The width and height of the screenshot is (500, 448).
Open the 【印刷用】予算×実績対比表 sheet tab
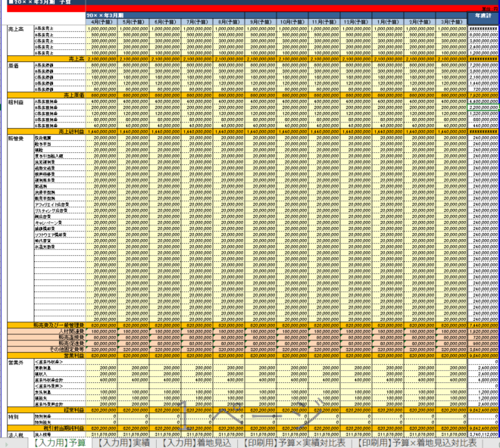click(x=291, y=442)
